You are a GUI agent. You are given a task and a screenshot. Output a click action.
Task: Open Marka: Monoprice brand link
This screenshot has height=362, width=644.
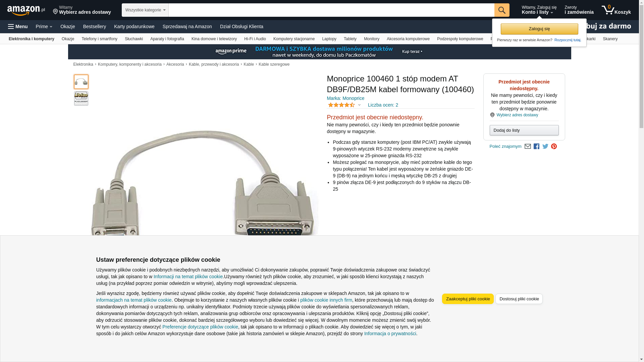coord(345,98)
